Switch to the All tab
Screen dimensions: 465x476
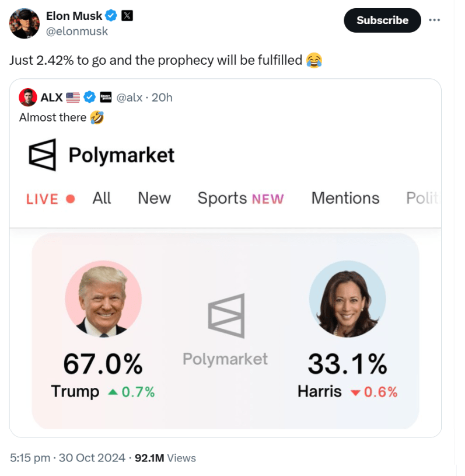point(102,199)
